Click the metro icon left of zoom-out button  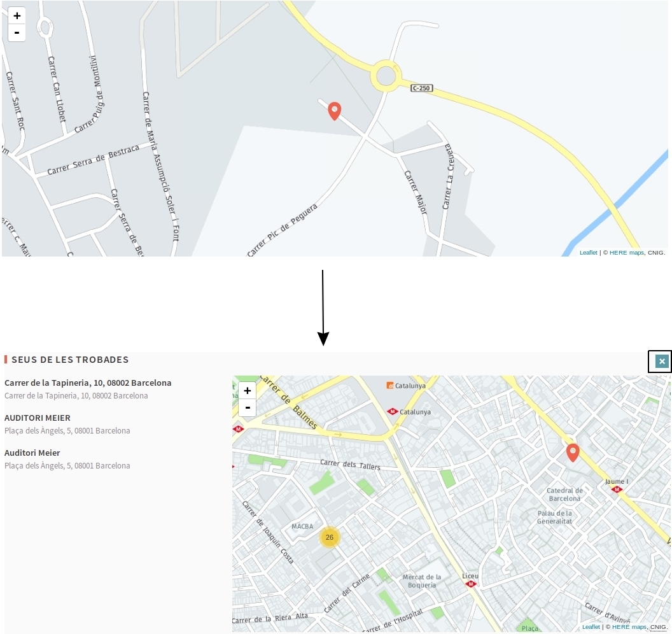click(238, 429)
